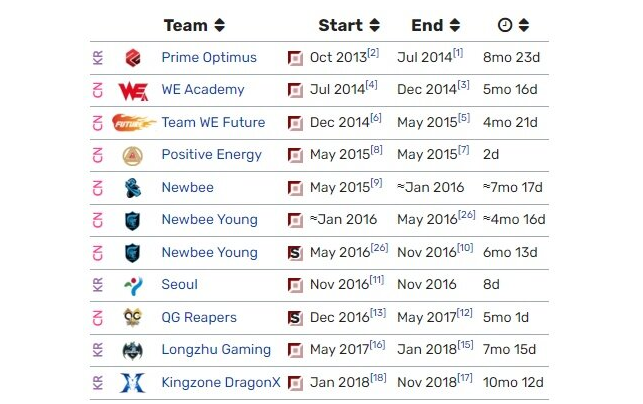Sort by duration clock column
Viewport: 643px width, 404px height.
(x=524, y=25)
